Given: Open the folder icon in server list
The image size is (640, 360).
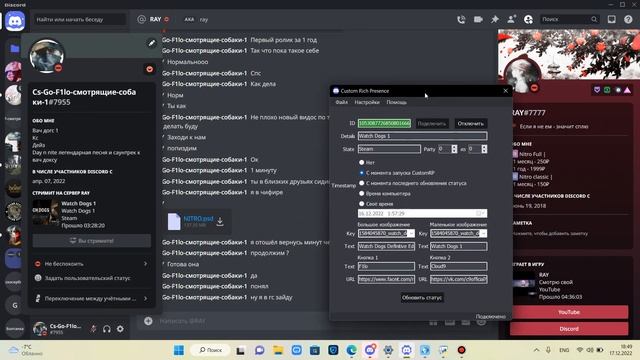Looking at the screenshot, I should click(15, 49).
